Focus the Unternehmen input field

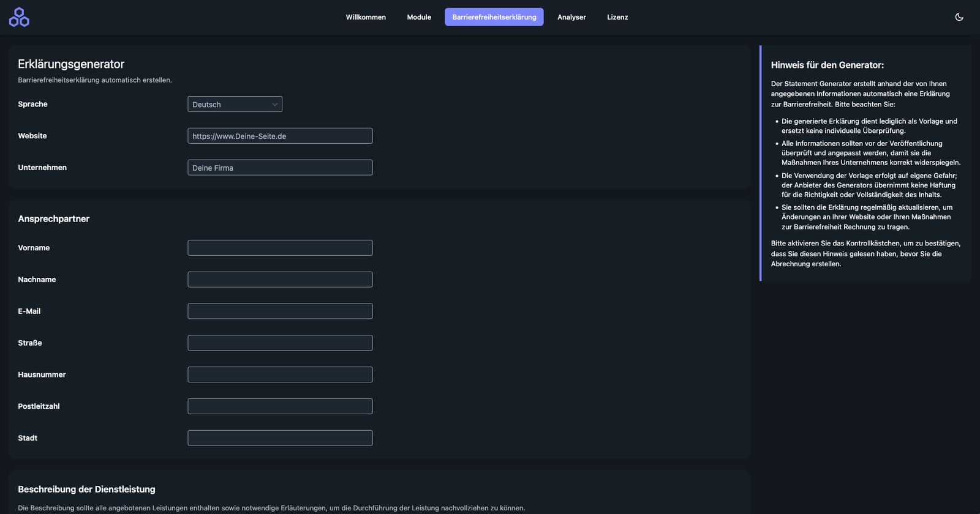[280, 168]
